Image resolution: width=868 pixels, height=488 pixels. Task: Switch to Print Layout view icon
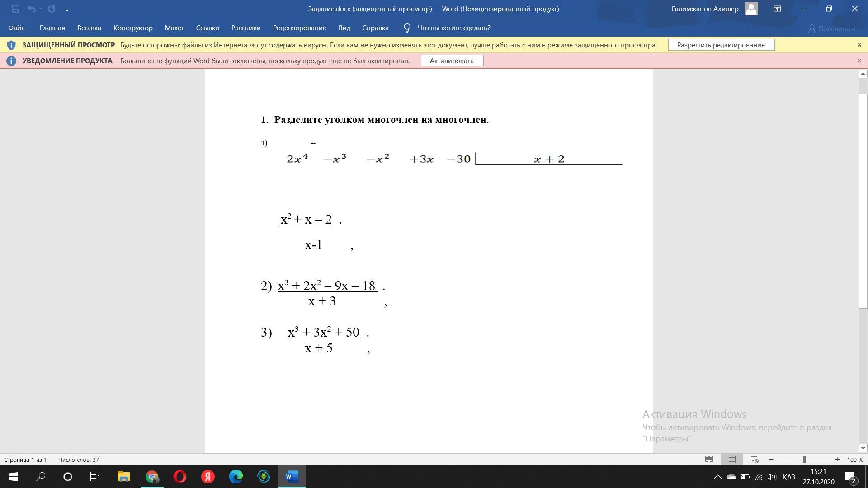point(731,460)
